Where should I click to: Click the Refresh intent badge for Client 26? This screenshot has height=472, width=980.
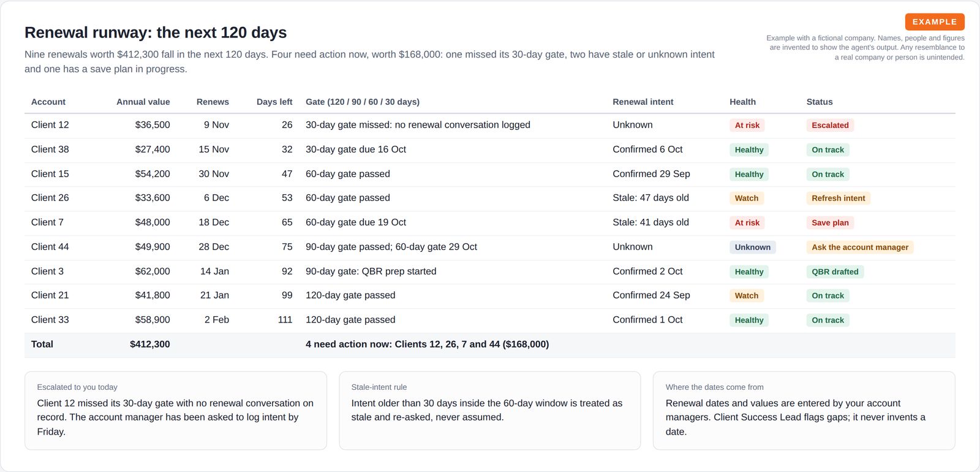(838, 198)
